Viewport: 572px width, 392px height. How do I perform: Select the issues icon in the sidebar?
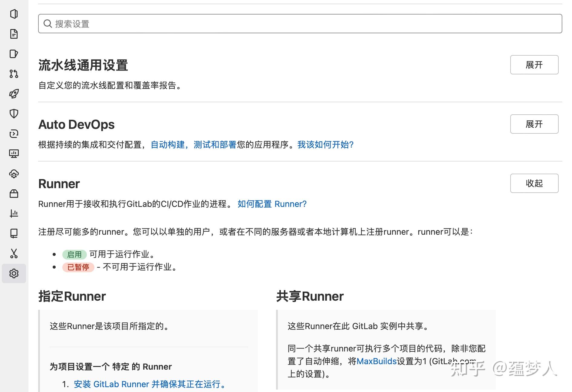click(14, 54)
